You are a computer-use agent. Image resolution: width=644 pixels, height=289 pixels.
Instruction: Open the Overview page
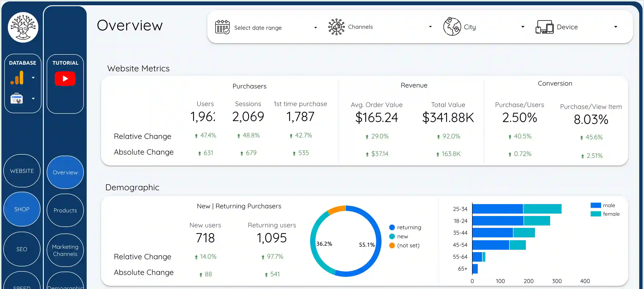point(65,172)
